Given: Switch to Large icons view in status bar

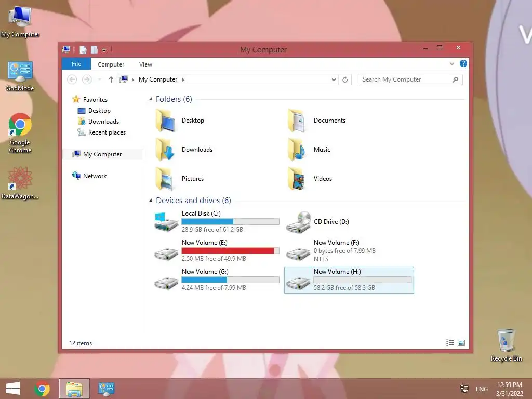Looking at the screenshot, I should pos(461,343).
